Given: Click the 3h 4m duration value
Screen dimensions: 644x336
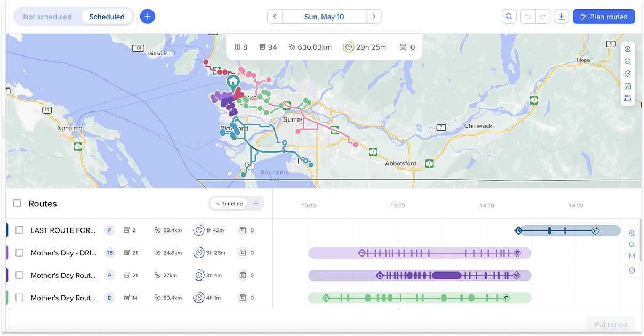Looking at the screenshot, I should click(214, 275).
